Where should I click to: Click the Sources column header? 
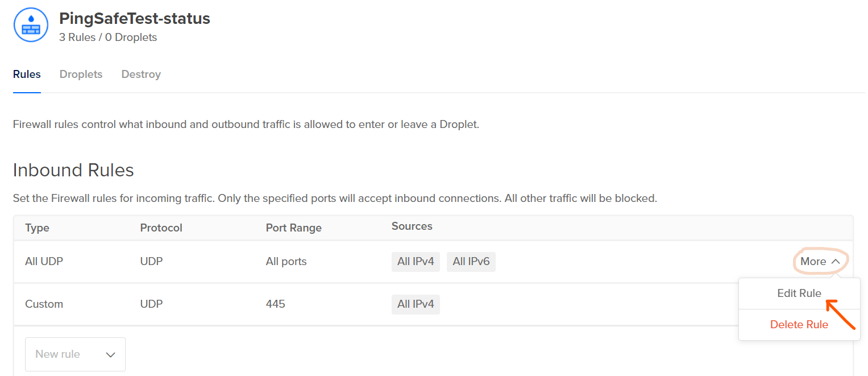(x=412, y=226)
